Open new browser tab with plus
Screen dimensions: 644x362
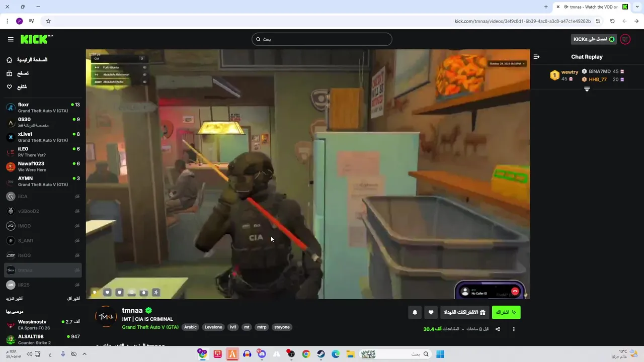click(546, 7)
